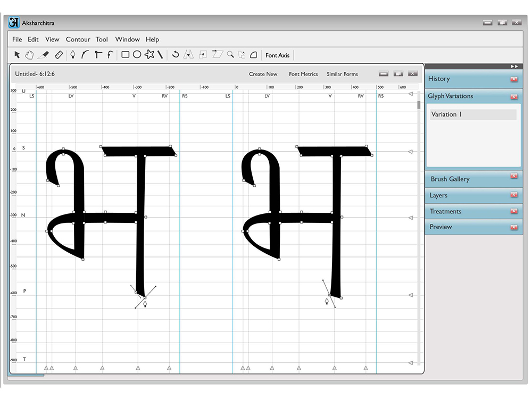Pick the hand pan tool

click(x=29, y=55)
